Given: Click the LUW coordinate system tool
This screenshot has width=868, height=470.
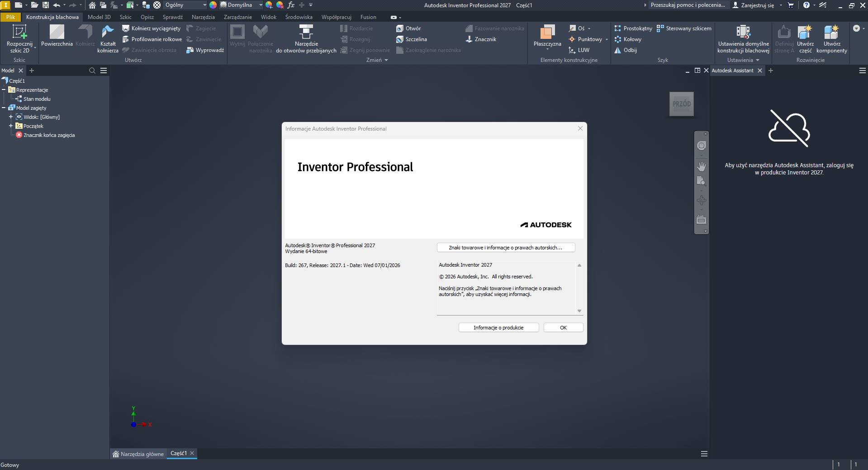Looking at the screenshot, I should coord(579,50).
